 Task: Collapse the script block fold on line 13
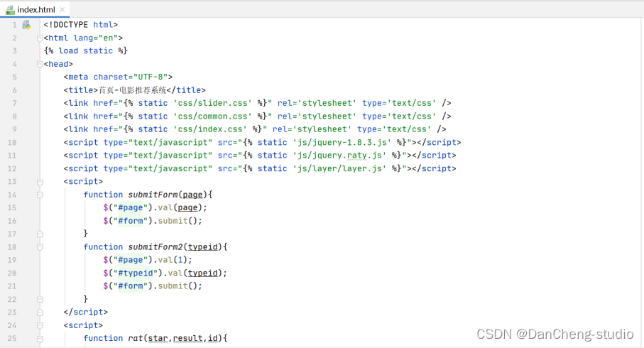(40, 182)
